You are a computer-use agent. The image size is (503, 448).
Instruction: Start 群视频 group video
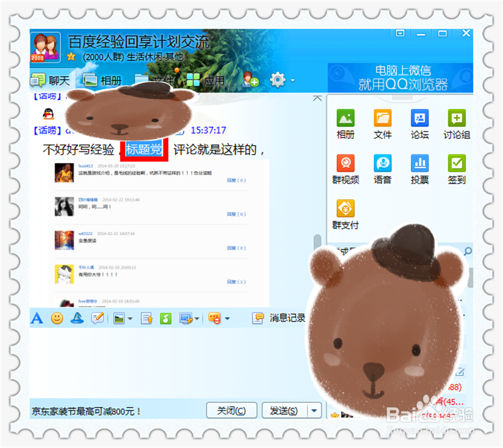(x=345, y=169)
